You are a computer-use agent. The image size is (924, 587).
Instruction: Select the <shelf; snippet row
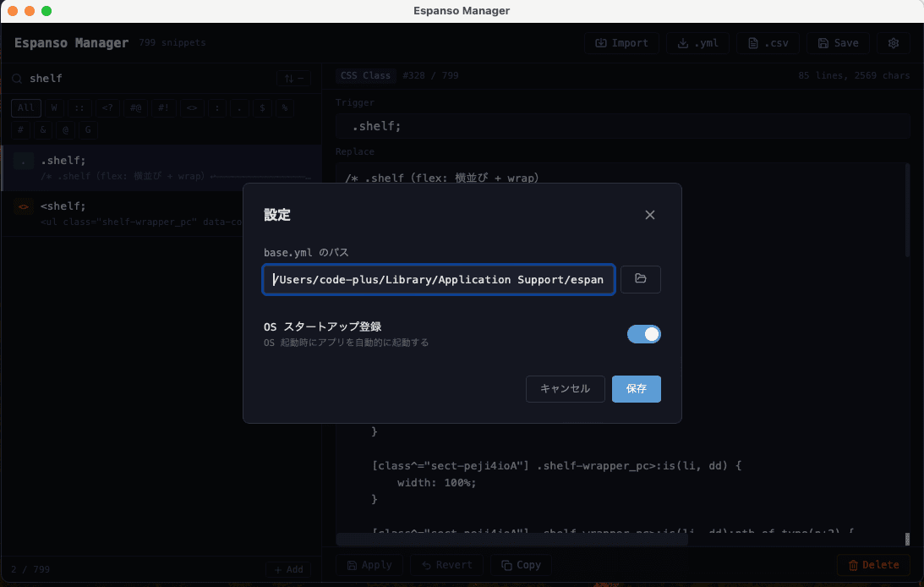point(162,213)
